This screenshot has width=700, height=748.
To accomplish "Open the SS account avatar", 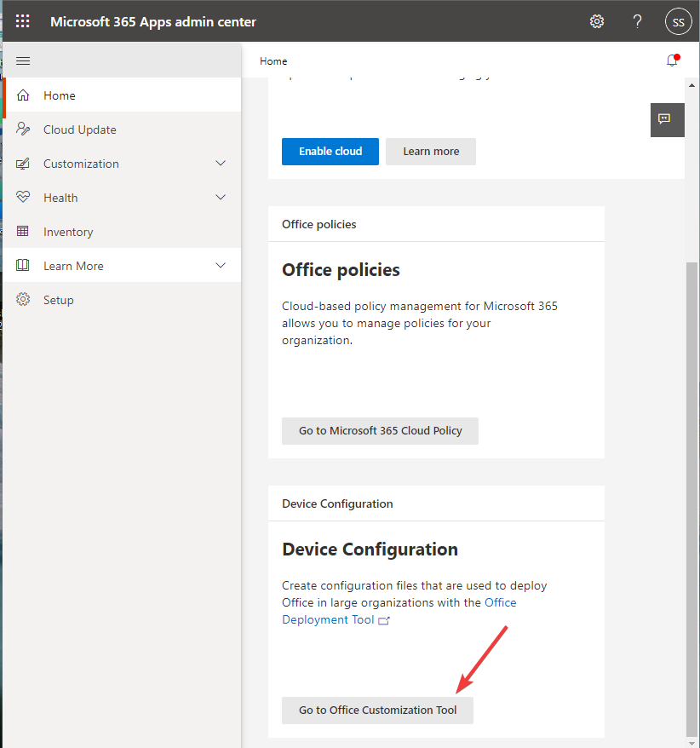I will pos(678,22).
